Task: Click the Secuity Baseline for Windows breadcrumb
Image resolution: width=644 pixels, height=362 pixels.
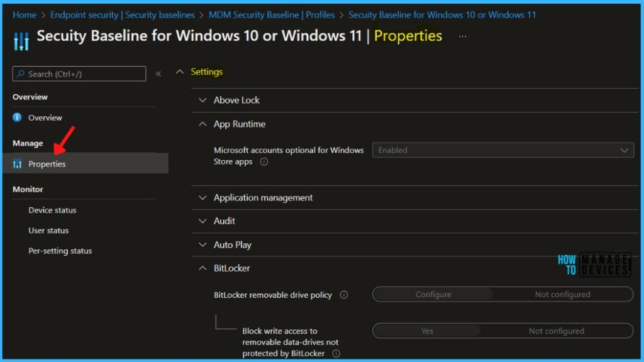Action: point(442,15)
